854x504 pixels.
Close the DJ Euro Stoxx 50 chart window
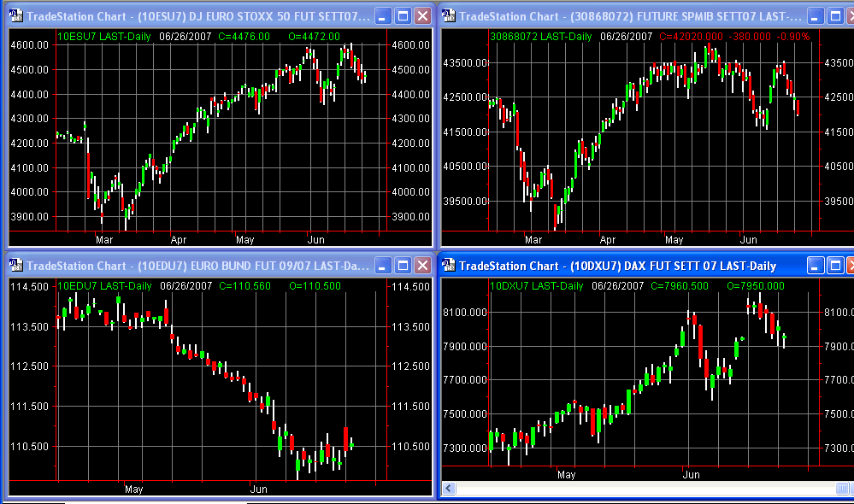(422, 16)
